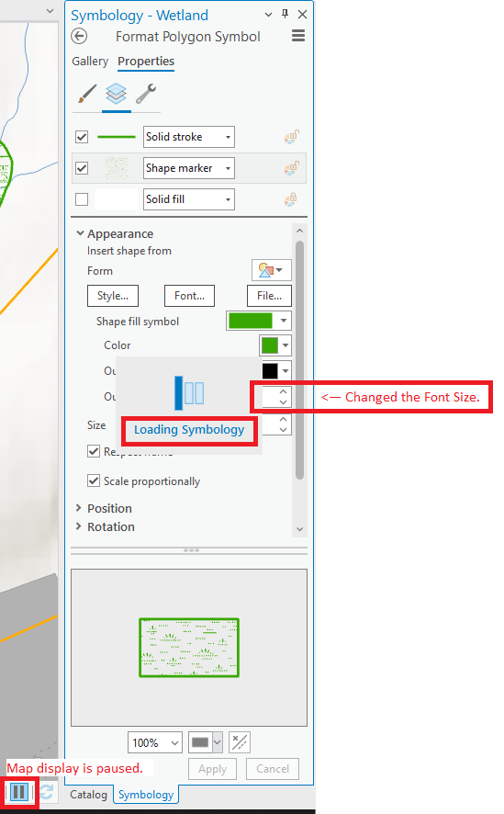Image resolution: width=504 pixels, height=814 pixels.
Task: Expand the Position section
Action: point(79,508)
